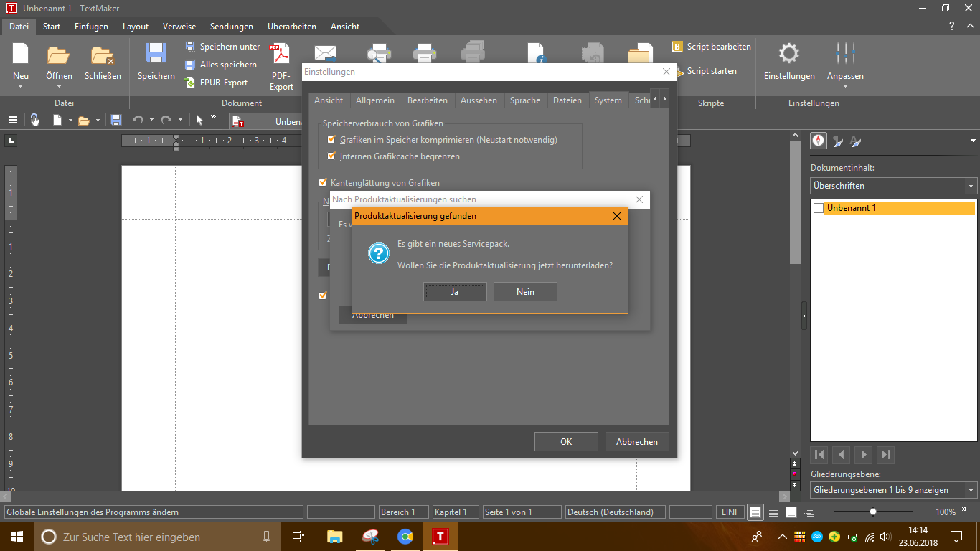Click OK in Einstellungen dialog
Screen dimensions: 980x551
tap(566, 442)
